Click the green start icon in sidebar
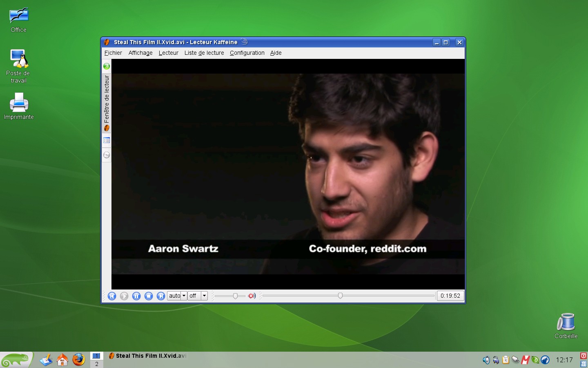This screenshot has width=588, height=368. point(107,66)
